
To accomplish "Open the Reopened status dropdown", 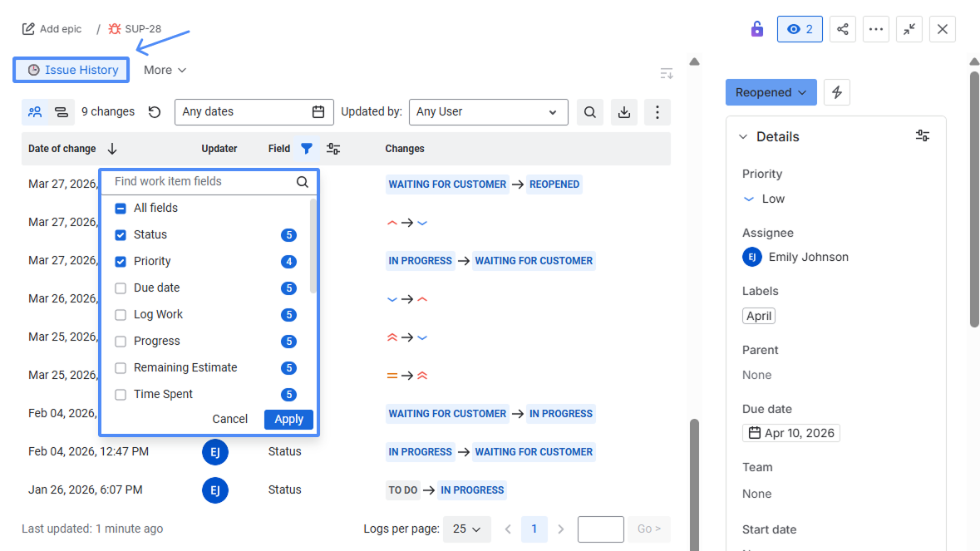I will tap(771, 92).
